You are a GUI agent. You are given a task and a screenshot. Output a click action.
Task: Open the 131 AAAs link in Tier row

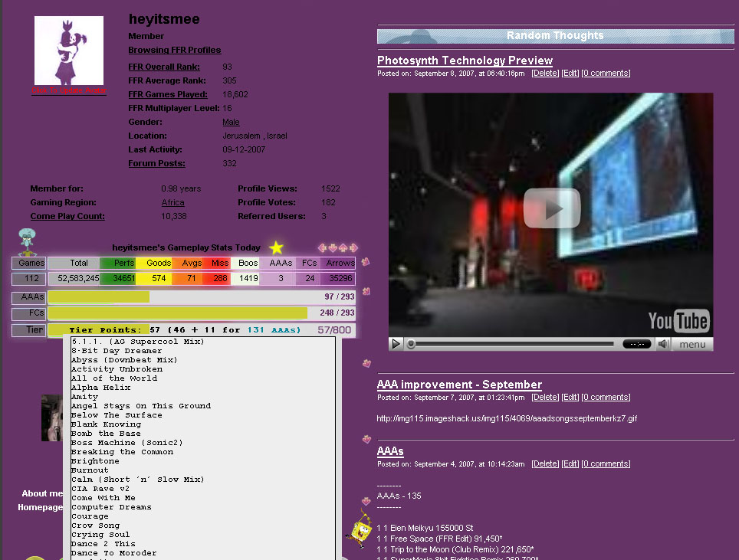[274, 329]
